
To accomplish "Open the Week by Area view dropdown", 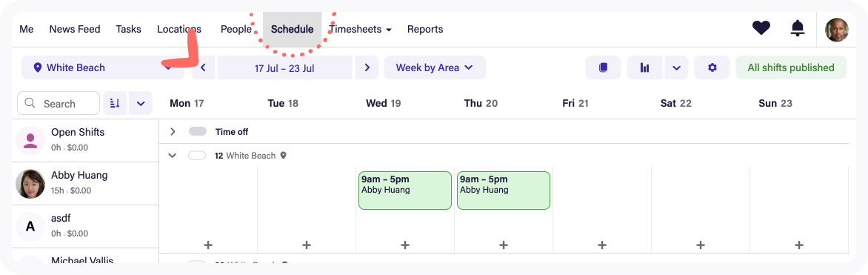I will tap(435, 67).
